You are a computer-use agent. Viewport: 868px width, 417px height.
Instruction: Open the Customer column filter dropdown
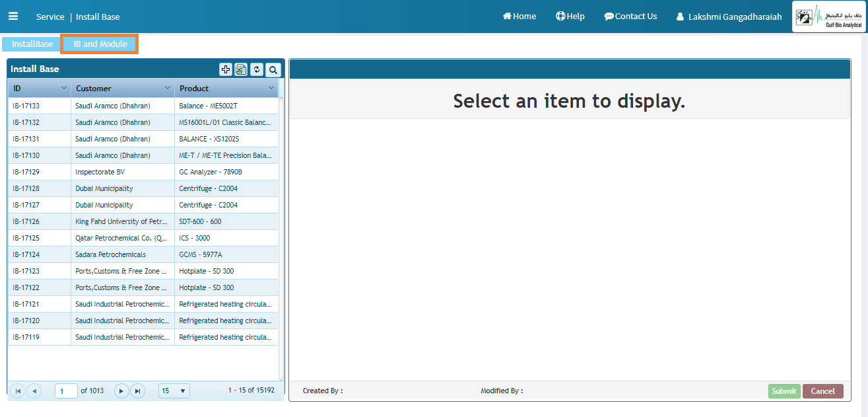tap(168, 88)
